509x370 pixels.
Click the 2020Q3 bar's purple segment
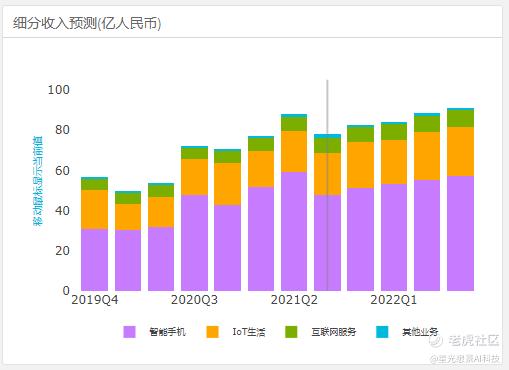pyautogui.click(x=194, y=243)
